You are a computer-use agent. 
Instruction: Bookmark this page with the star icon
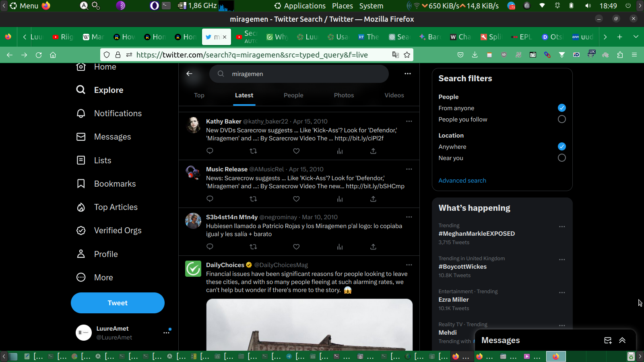coord(407,55)
